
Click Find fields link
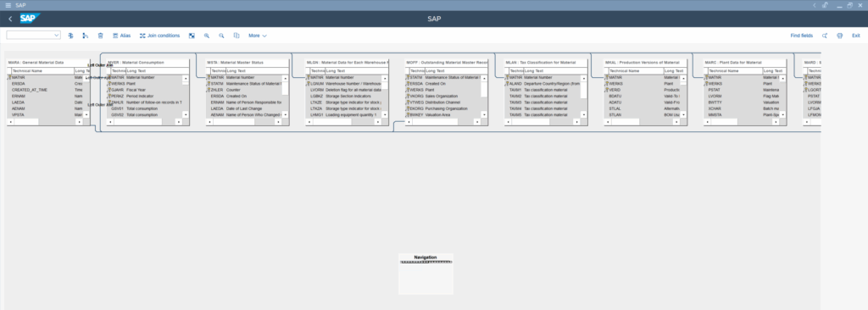[802, 36]
